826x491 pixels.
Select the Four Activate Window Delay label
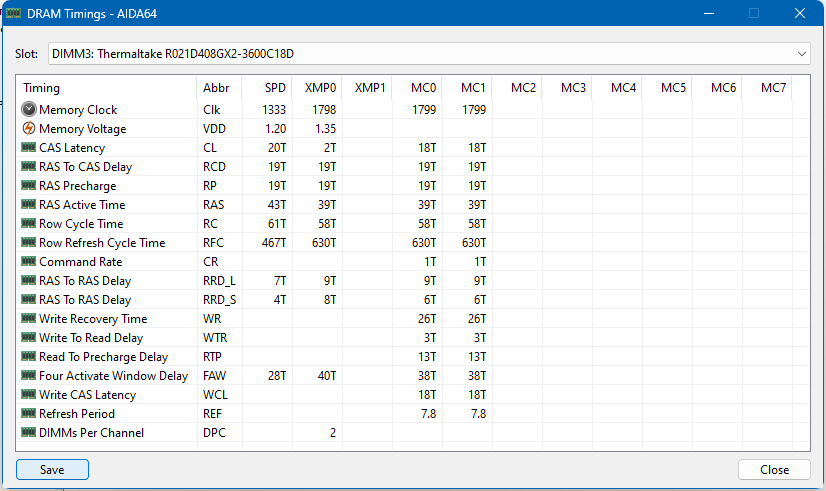pyautogui.click(x=113, y=376)
